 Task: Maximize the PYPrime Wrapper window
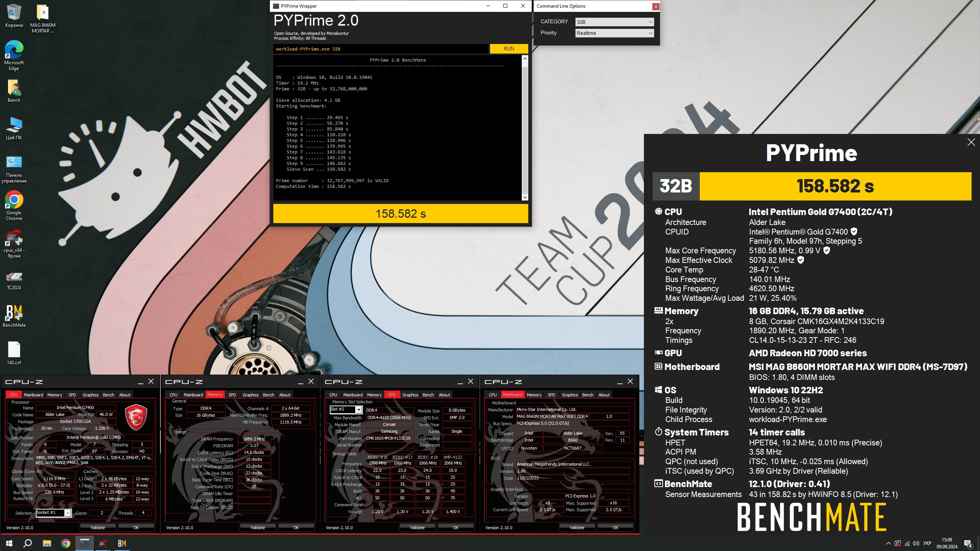pos(505,6)
